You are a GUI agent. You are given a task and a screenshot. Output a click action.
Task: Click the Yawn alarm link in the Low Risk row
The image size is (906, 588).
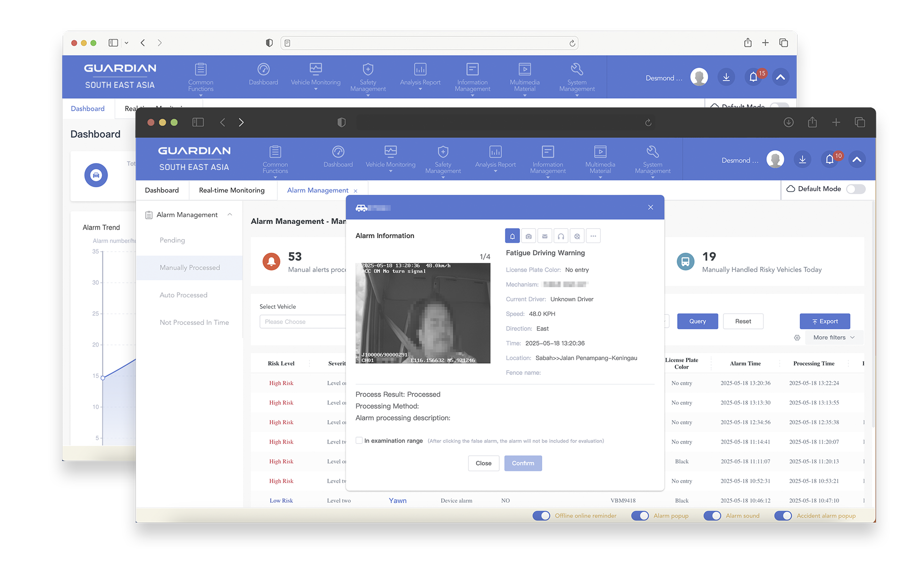398,501
